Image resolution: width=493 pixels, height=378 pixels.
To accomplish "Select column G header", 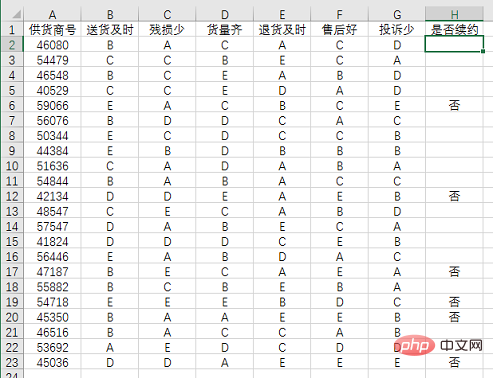I will click(397, 14).
